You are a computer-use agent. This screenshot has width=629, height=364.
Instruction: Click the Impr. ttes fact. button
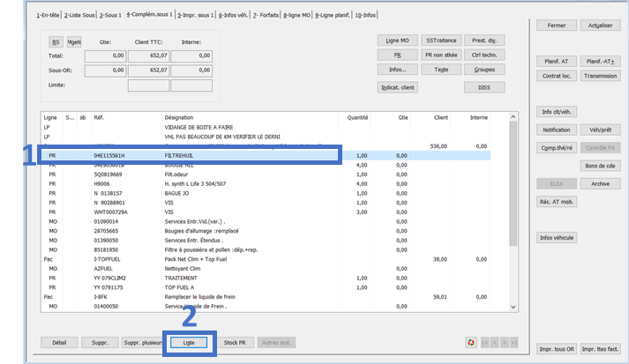tap(600, 349)
